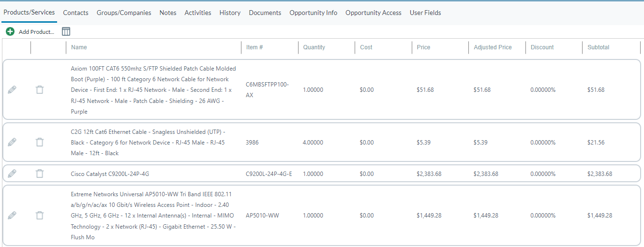The image size is (644, 247).
Task: Edit the Axiom patch cable row pencil
Action: pyautogui.click(x=12, y=90)
